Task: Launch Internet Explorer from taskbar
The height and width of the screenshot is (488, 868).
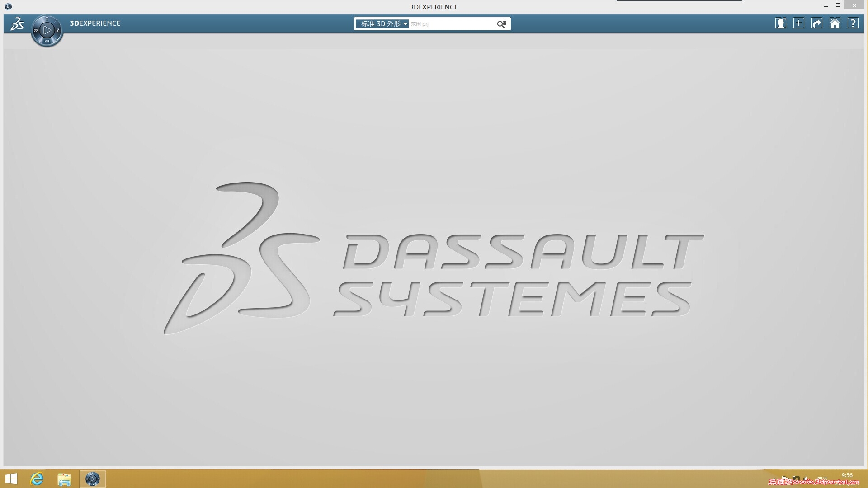Action: [37, 479]
